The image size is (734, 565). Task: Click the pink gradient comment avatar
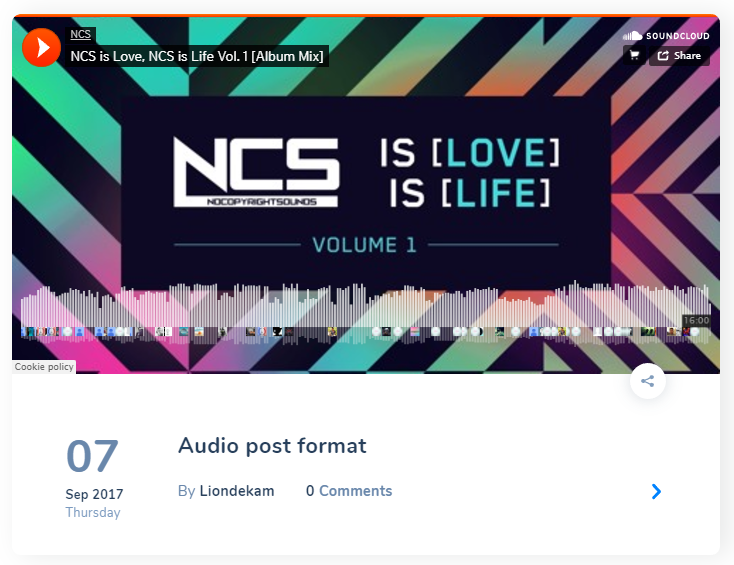(x=415, y=332)
